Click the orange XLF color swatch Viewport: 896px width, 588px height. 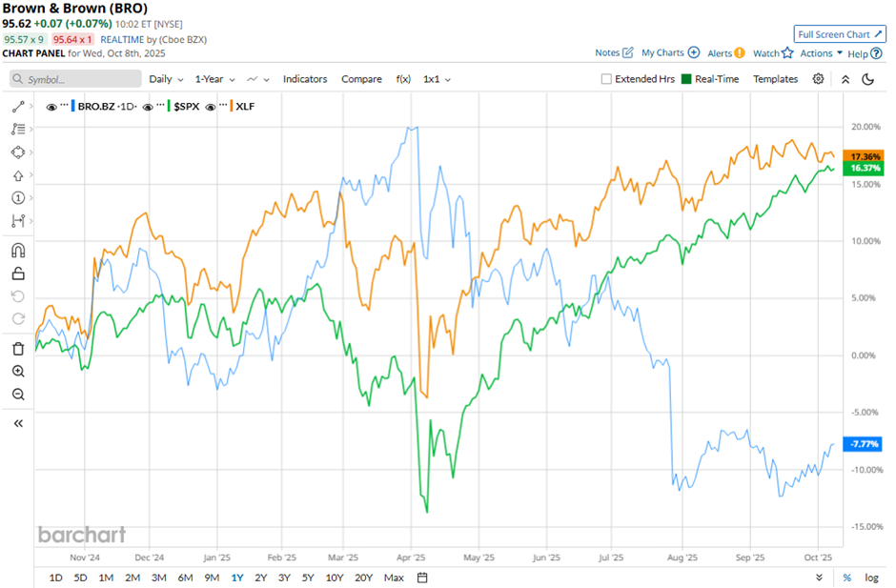coord(232,107)
